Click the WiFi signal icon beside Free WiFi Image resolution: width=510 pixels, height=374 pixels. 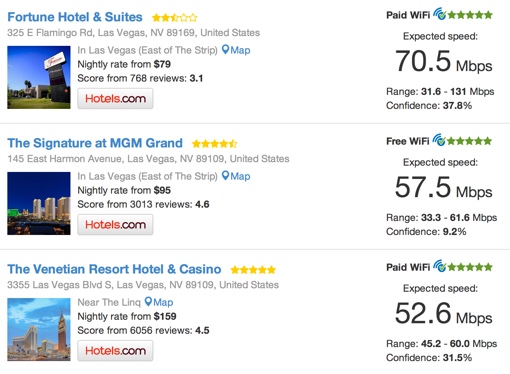pyautogui.click(x=439, y=140)
